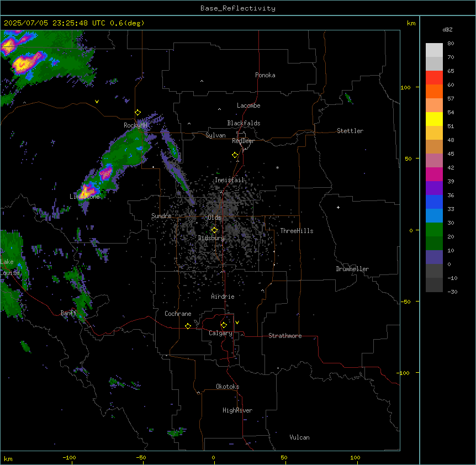Click the RedDeer city label
The width and height of the screenshot is (476, 465).
(x=243, y=141)
